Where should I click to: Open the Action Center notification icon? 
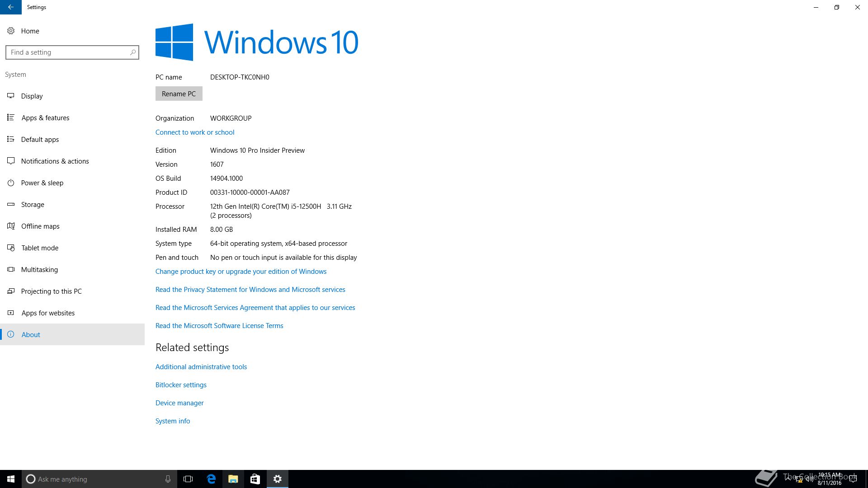[853, 479]
